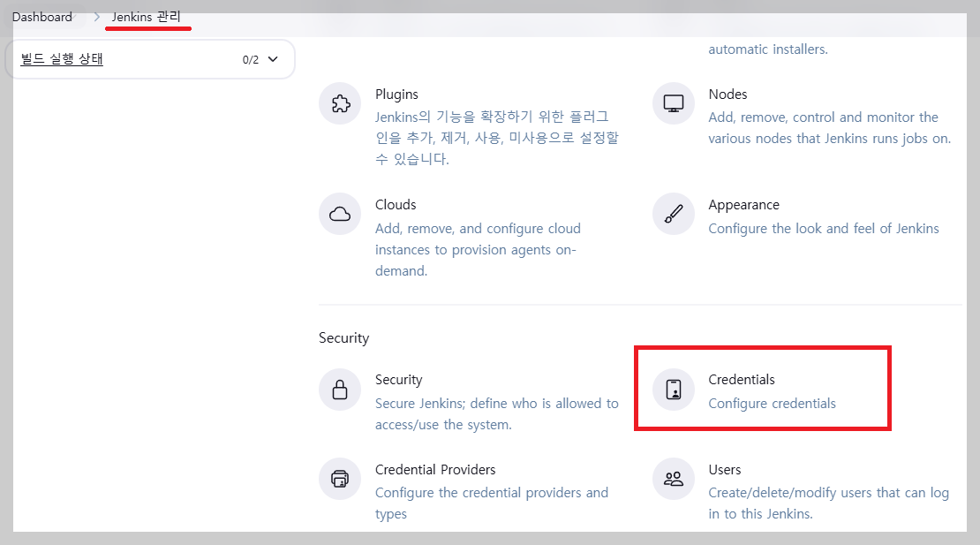980x545 pixels.
Task: Click the 'automatic installers.' text
Action: [768, 49]
